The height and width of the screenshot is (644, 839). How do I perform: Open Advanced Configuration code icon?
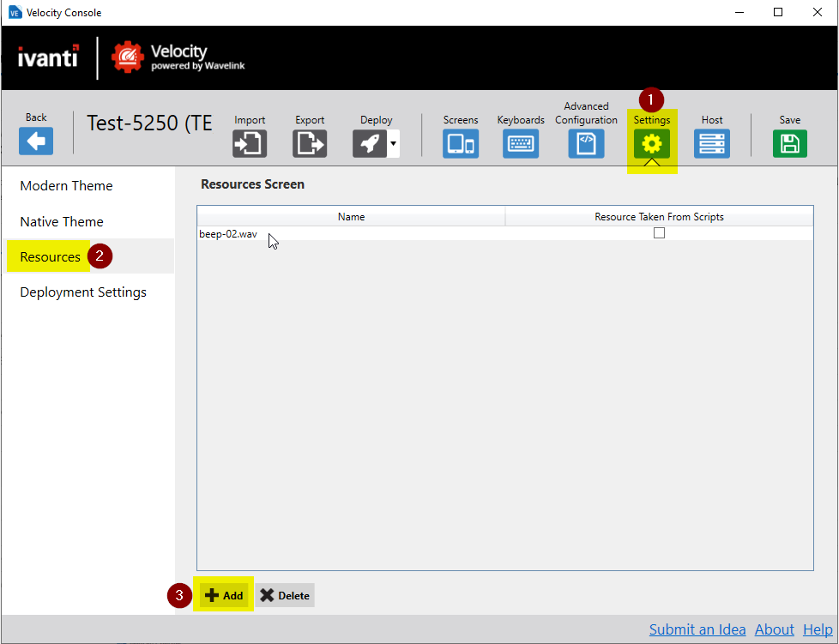[587, 143]
